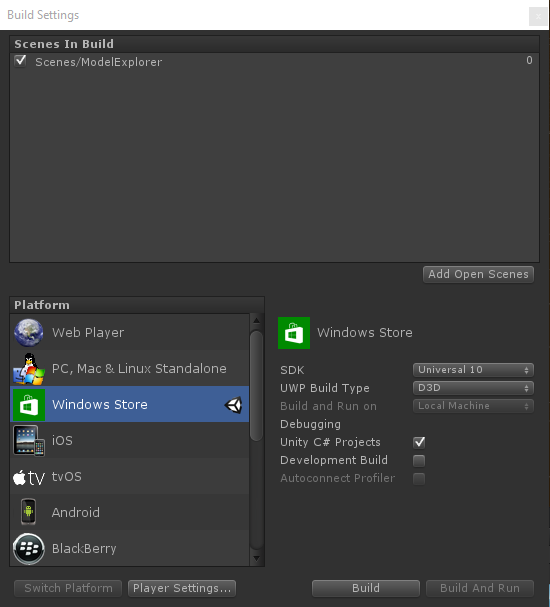Enable the Development Build checkbox
550x607 pixels.
[x=419, y=460]
